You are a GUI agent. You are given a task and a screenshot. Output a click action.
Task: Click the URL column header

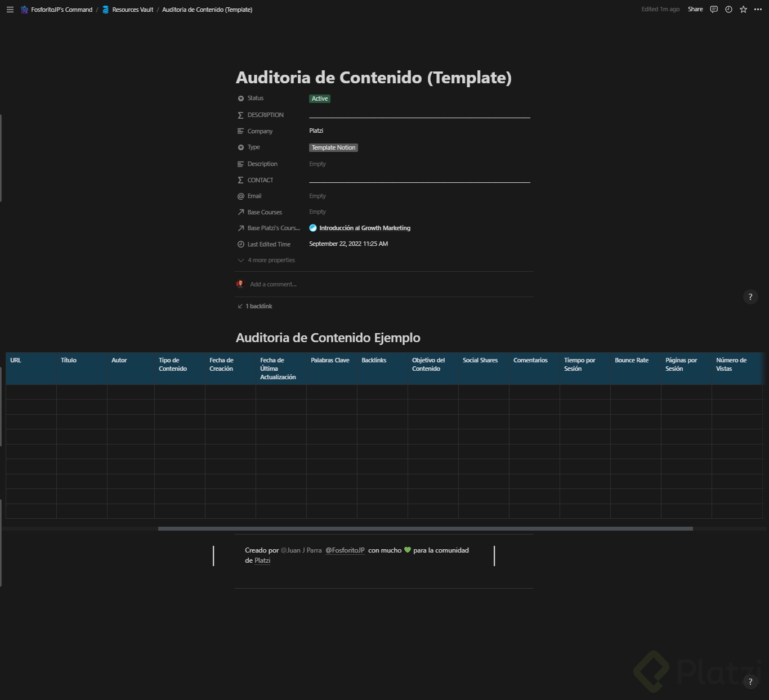pyautogui.click(x=31, y=369)
